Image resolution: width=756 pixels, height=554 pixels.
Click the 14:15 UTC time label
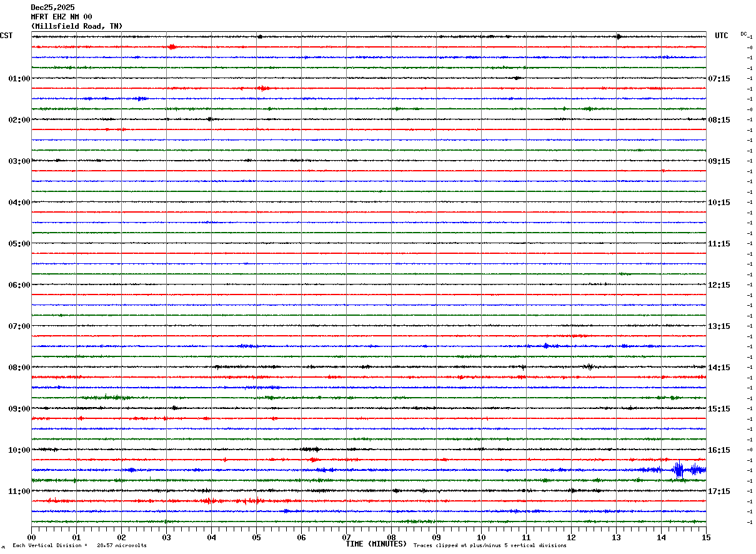pos(719,368)
